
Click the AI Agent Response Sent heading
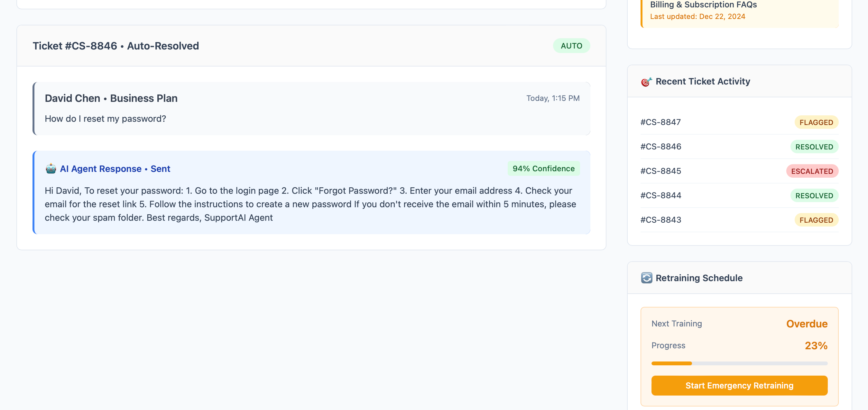tap(115, 169)
